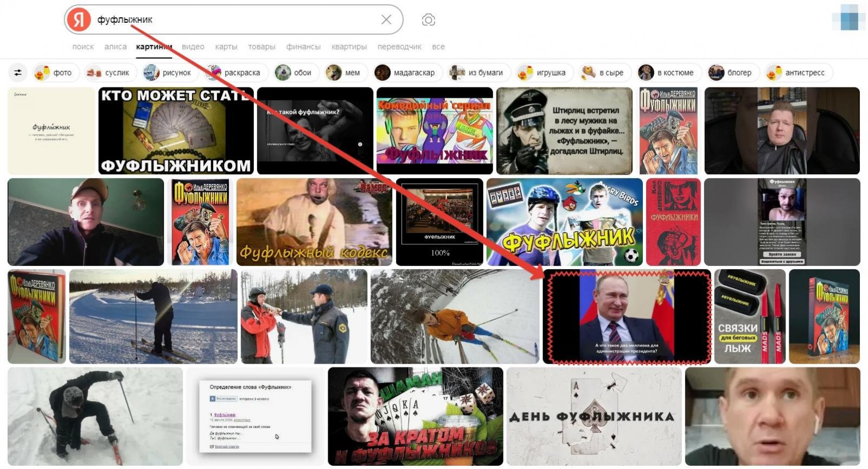Pick the 'антистресс' suggestion chip
Screen dimensions: 868x469
pos(799,73)
